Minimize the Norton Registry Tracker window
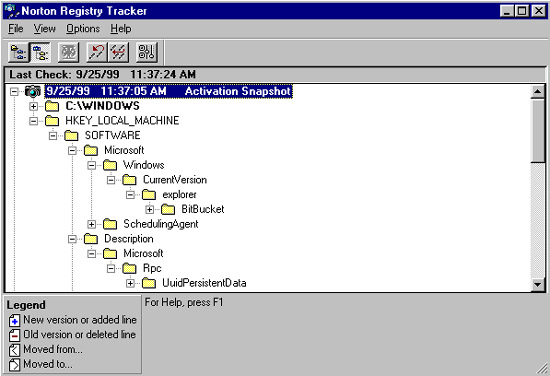The image size is (550, 376). click(x=507, y=11)
